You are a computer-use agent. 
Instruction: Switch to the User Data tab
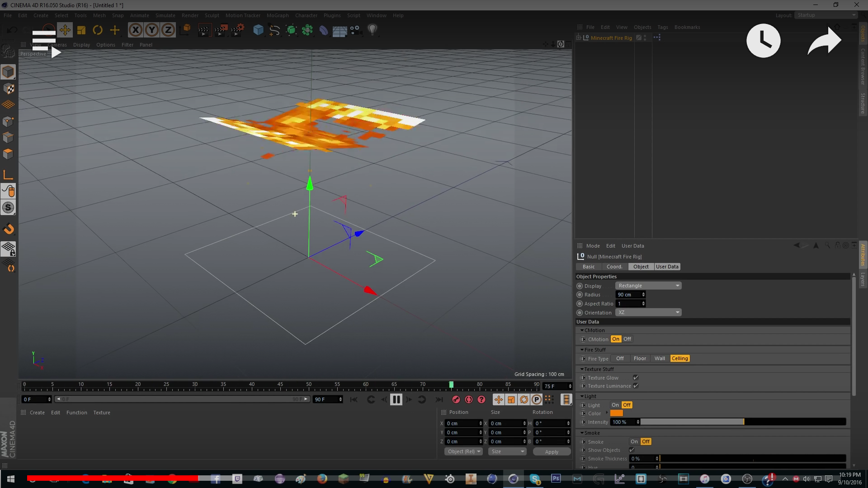pos(667,267)
